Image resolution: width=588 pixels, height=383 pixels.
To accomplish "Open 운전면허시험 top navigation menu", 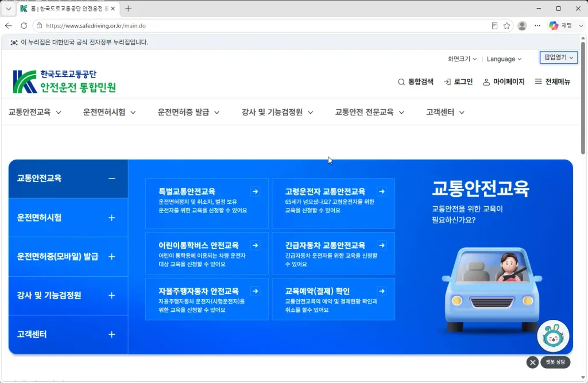I will tap(109, 112).
